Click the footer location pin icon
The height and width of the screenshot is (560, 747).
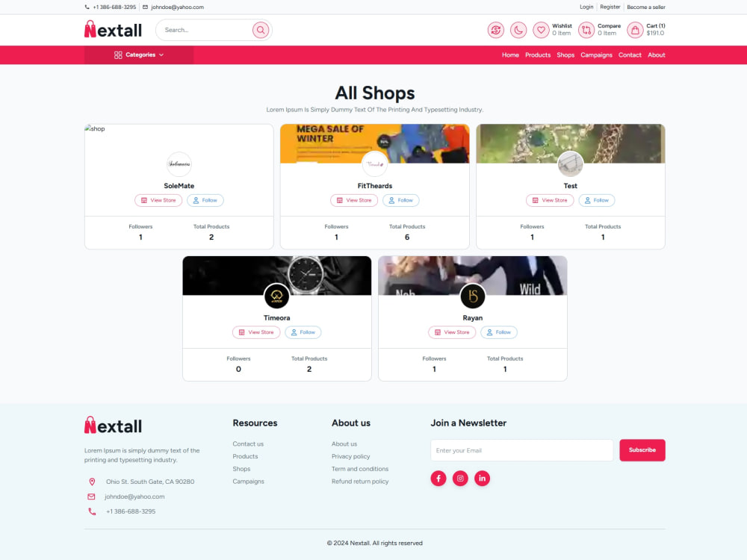[92, 482]
